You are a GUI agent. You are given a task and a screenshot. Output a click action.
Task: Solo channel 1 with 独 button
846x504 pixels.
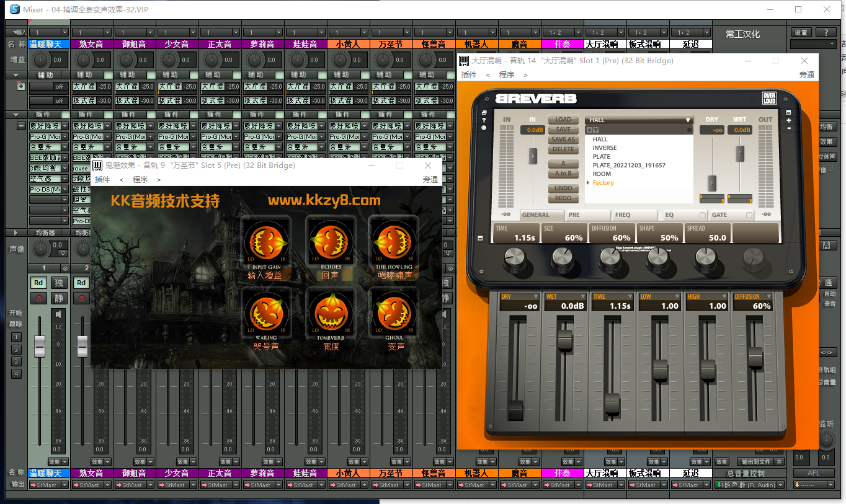[x=59, y=283]
